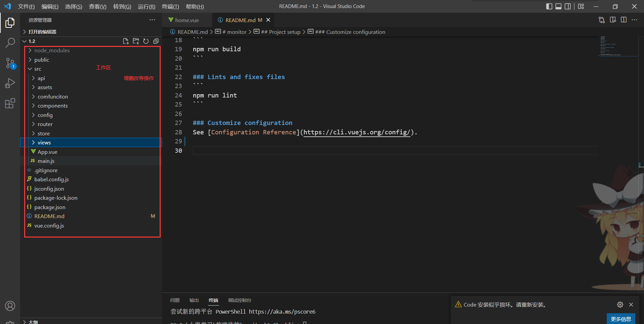This screenshot has width=644, height=324.
Task: Open the cli.vuejs.org config link
Action: (x=357, y=132)
